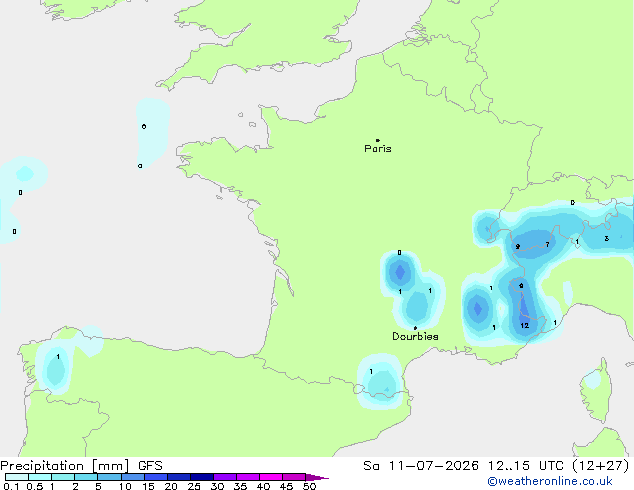Select the 0.5–1 mm legend color swatch
Viewport: 634px width, 490px height.
point(40,477)
